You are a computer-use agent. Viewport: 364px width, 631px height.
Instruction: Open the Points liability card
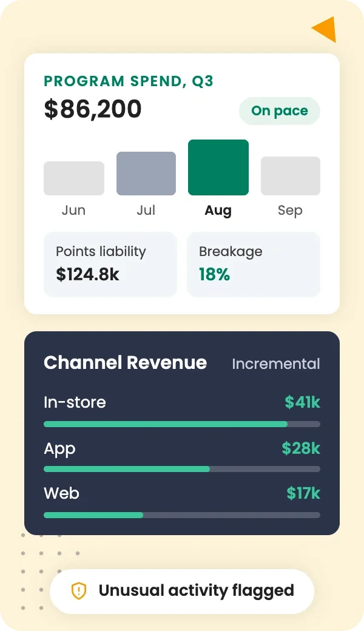[x=110, y=265]
